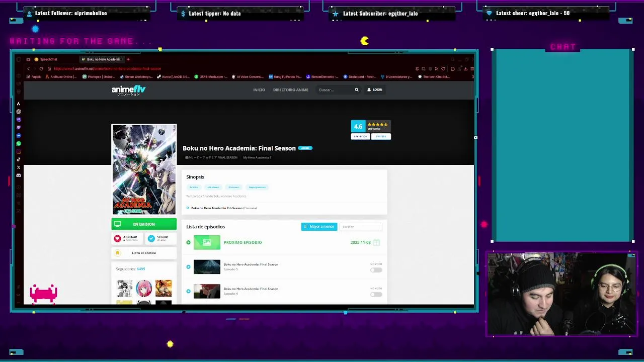Open the Dashboard - Restr... bookmark
644x362 pixels.
[x=360, y=77]
